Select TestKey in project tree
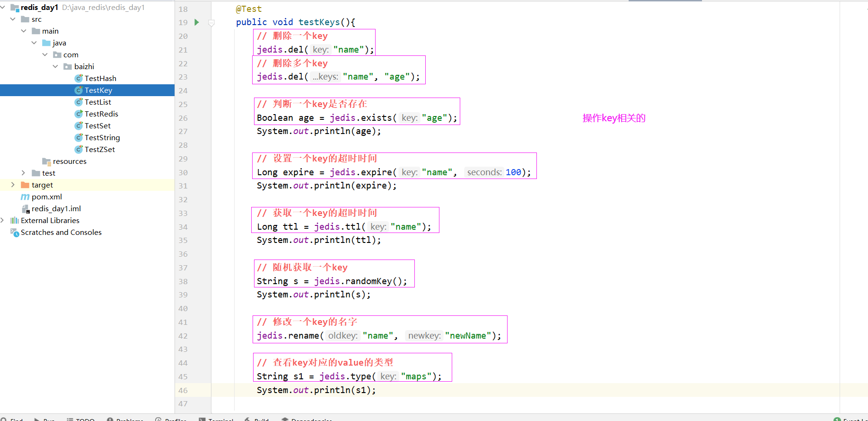Screen dimensions: 868x421 [x=98, y=90]
